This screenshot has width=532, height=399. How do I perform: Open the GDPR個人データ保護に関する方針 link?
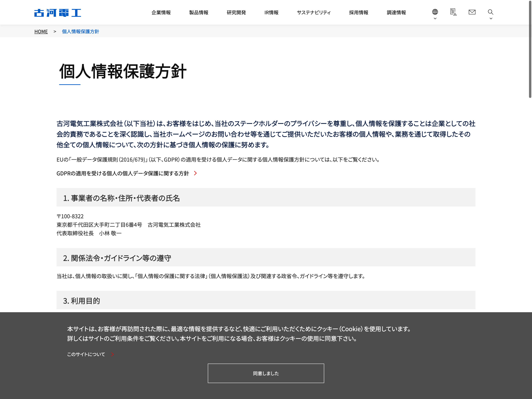123,173
